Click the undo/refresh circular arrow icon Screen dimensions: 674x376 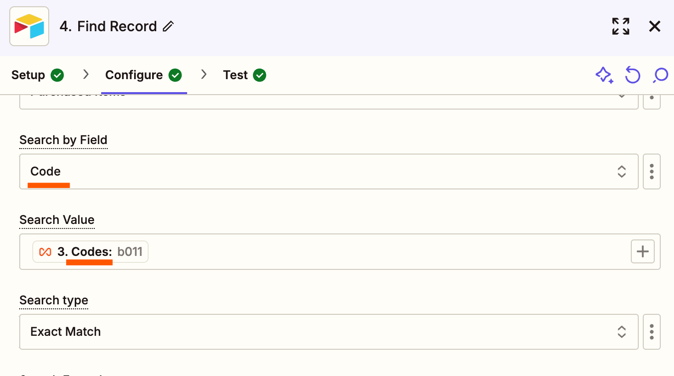tap(633, 75)
